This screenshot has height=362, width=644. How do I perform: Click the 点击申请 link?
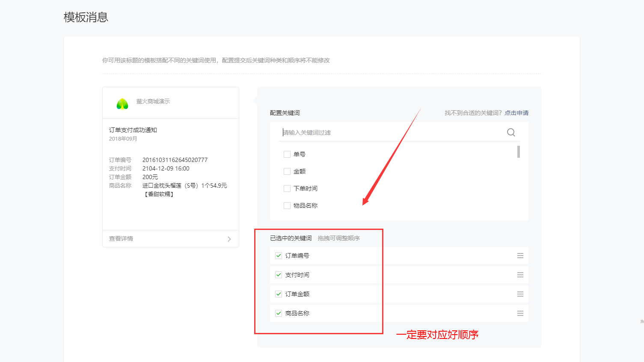516,113
